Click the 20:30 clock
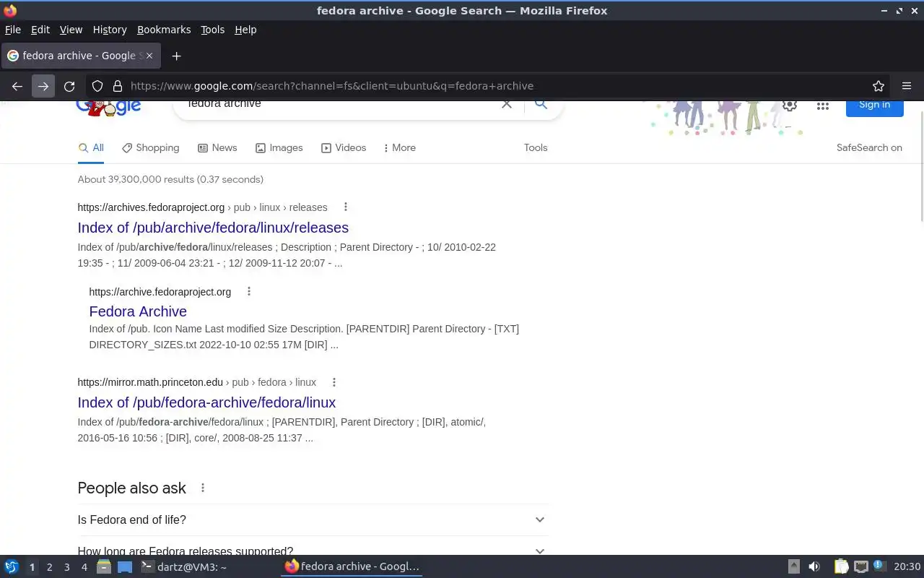 (x=907, y=567)
